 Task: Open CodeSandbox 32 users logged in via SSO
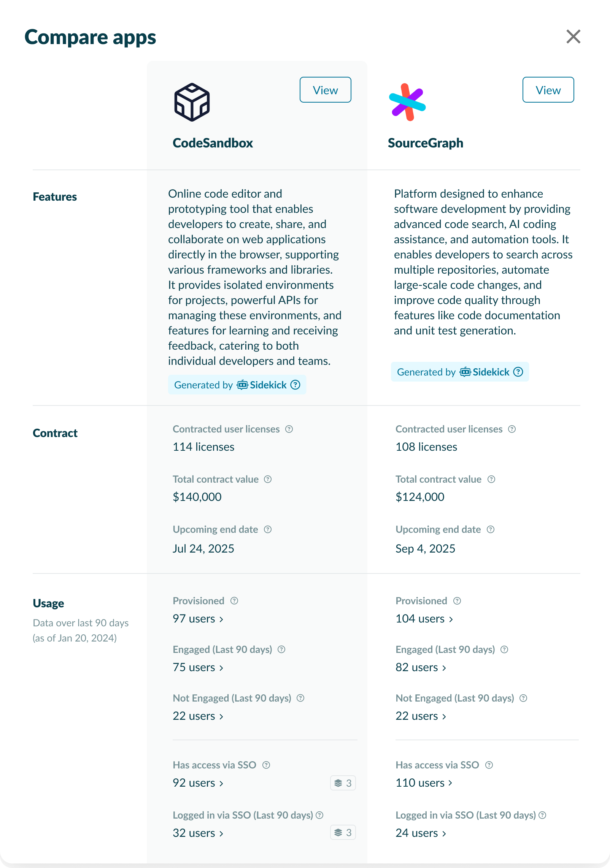(198, 833)
